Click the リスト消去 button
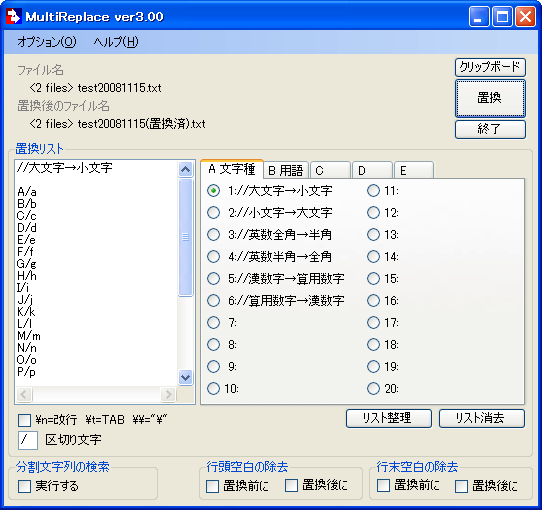542x510 pixels. 482,418
